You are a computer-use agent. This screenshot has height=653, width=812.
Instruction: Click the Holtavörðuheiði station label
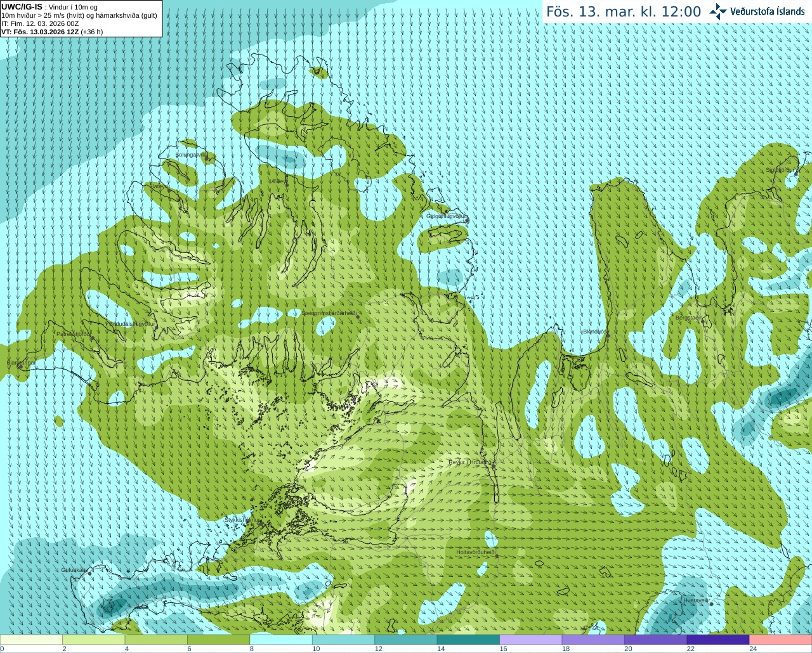[x=476, y=553]
